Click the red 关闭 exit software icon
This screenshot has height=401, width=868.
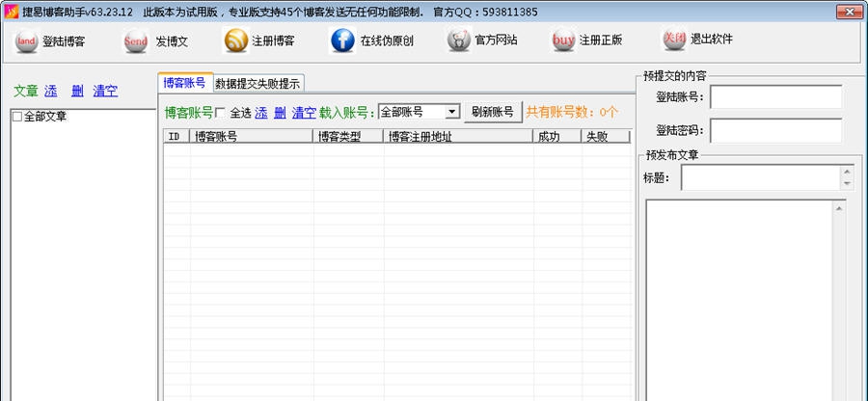click(x=674, y=40)
